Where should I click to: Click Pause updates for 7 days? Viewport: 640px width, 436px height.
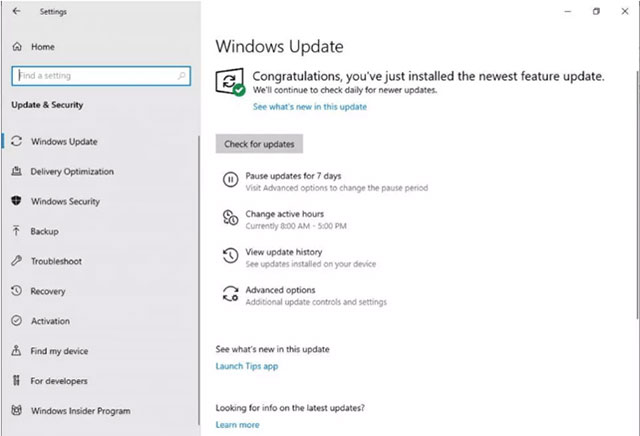tap(293, 176)
